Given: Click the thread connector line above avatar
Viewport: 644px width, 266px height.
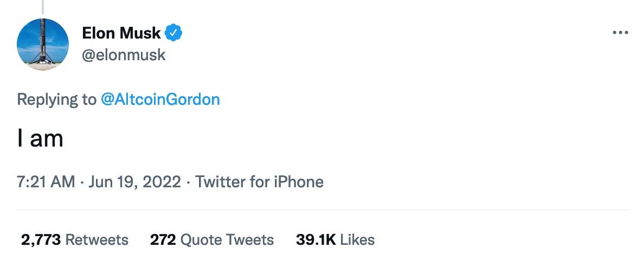Looking at the screenshot, I should pyautogui.click(x=43, y=7).
